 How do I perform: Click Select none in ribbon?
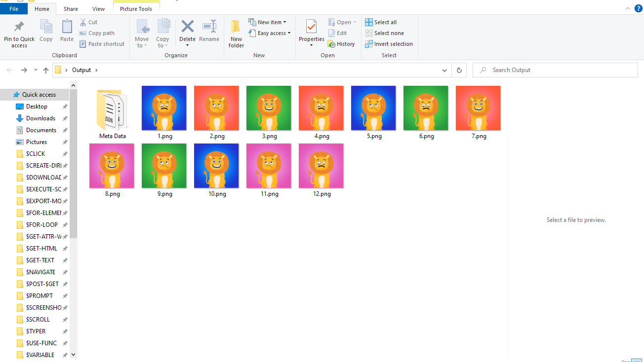(384, 33)
